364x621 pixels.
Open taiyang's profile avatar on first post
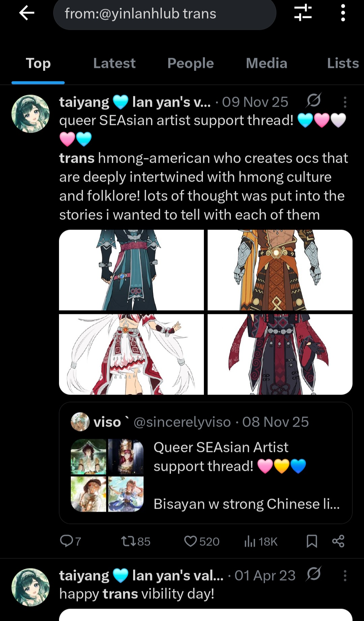(30, 114)
